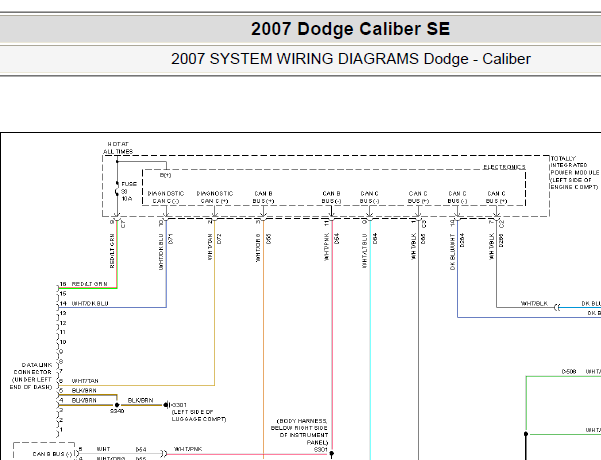Click horizontal 'WHT/TAN' label at pin 6
The height and width of the screenshot is (460, 601).
[85, 381]
